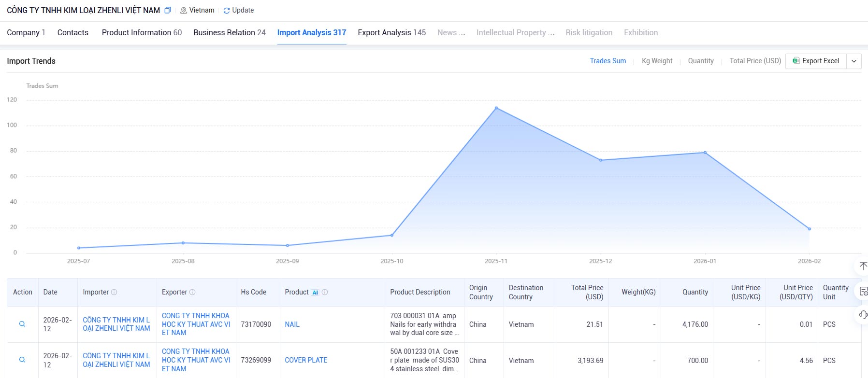Click the 2025-11 peak data point

click(x=496, y=108)
